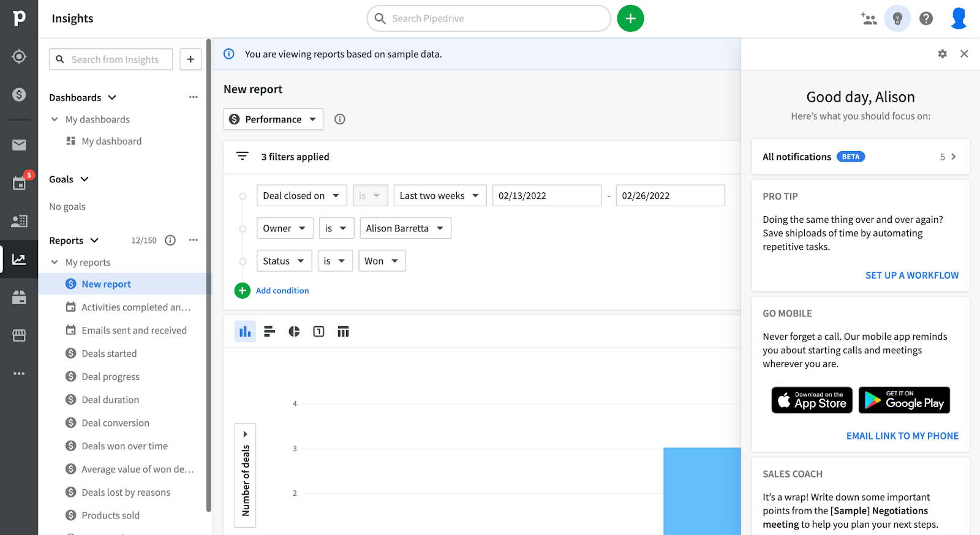Open the Performance report type dropdown
Screen dimensions: 980x535
click(x=273, y=119)
